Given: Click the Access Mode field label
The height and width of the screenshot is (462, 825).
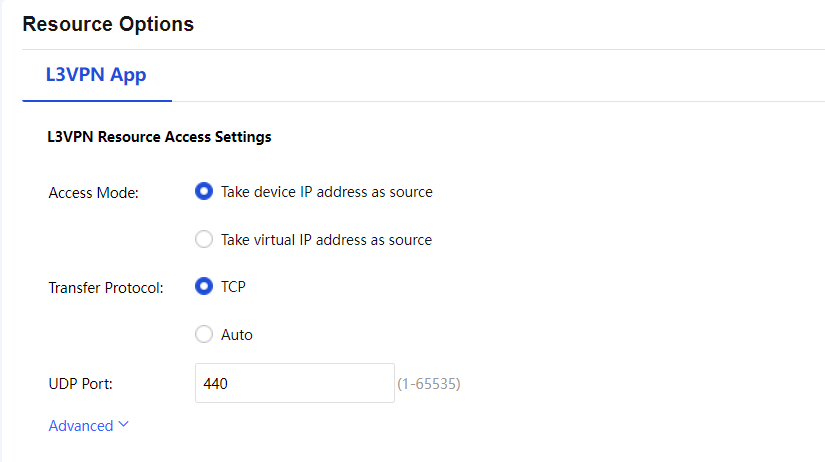Looking at the screenshot, I should (x=93, y=193).
